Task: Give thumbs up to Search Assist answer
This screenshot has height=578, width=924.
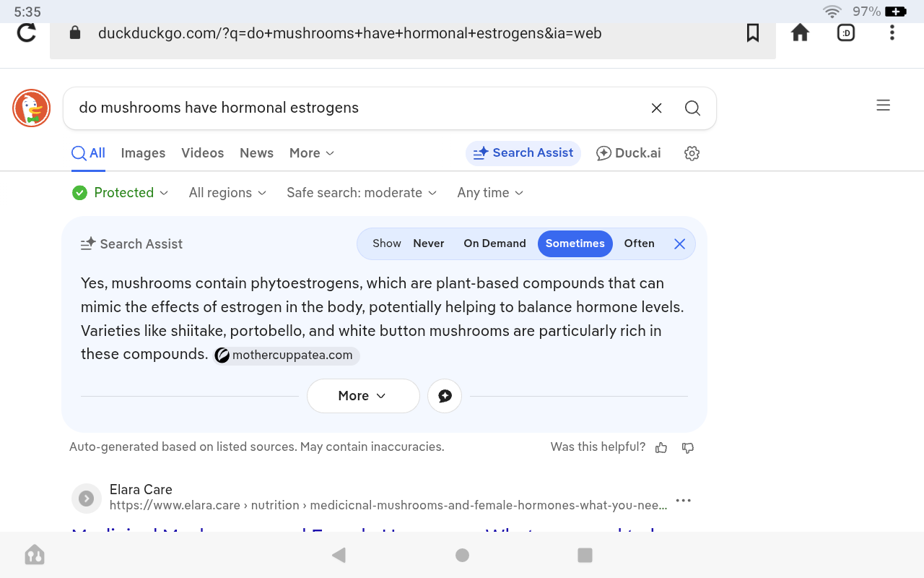Action: (661, 448)
